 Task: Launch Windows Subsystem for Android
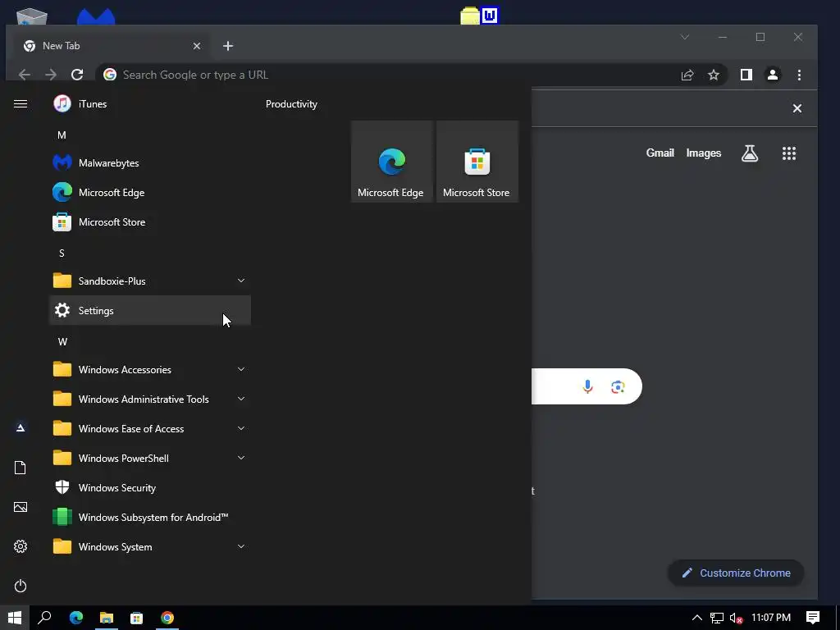150,517
